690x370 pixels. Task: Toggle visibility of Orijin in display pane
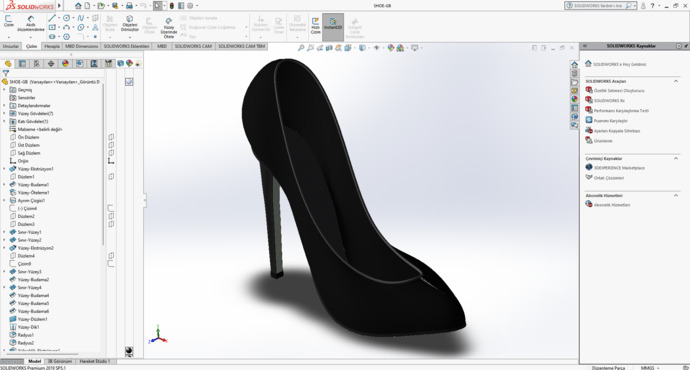(111, 161)
